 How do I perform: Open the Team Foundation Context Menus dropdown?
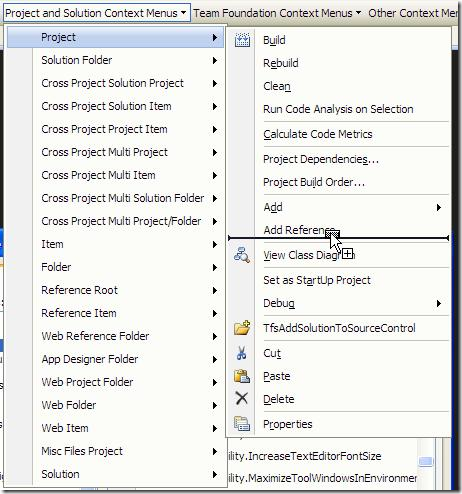(277, 13)
